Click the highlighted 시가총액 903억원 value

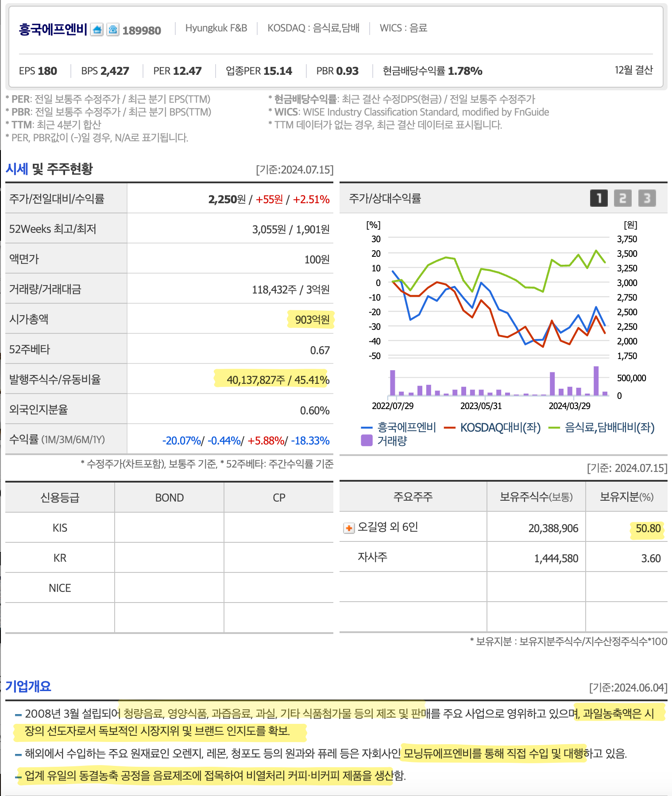[313, 320]
